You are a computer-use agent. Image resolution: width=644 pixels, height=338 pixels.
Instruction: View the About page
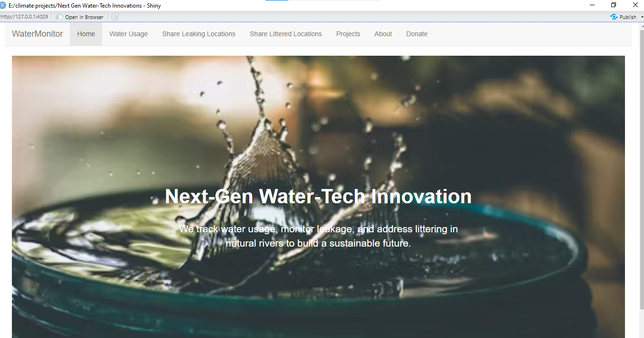point(383,34)
